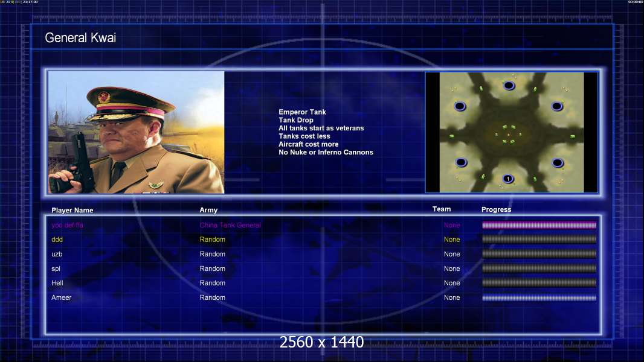Click the 00:00:00 timer readout

click(x=635, y=2)
